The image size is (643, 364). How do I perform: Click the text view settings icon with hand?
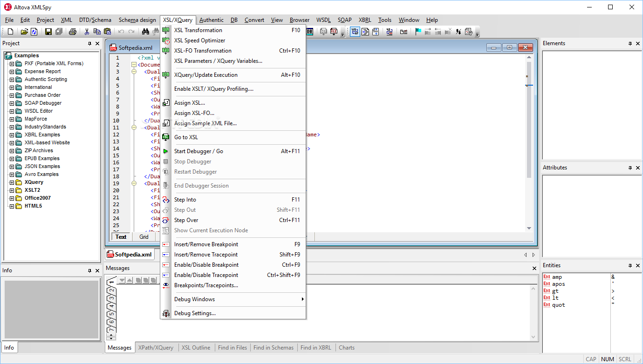[468, 32]
